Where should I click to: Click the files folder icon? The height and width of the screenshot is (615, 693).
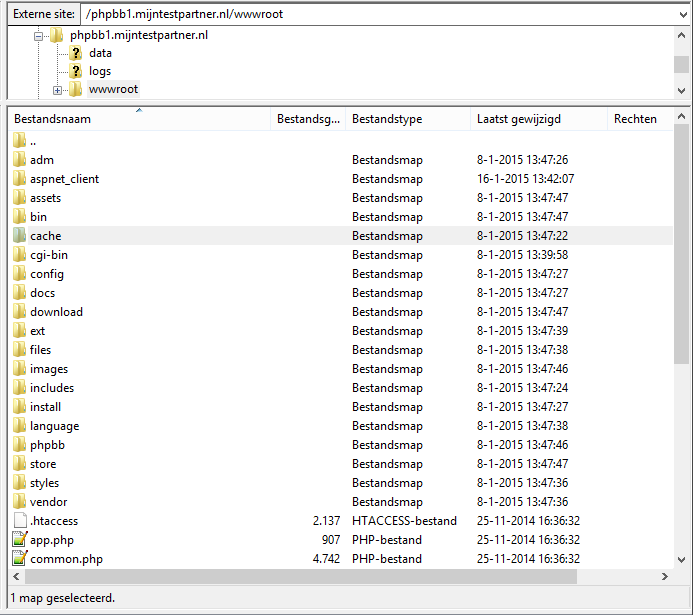19,349
